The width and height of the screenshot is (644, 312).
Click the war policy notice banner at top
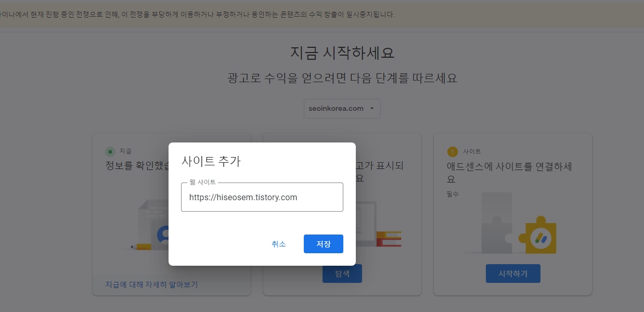coord(322,15)
